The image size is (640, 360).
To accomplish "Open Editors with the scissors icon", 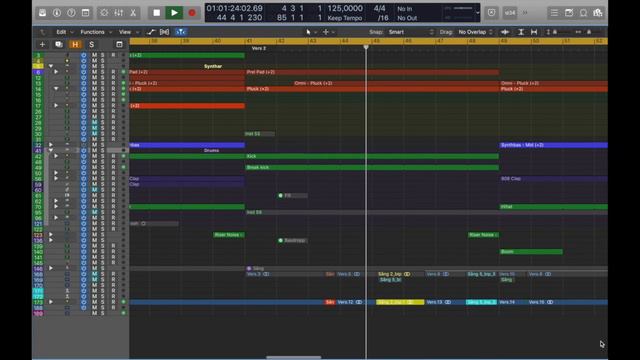I will click(x=133, y=13).
